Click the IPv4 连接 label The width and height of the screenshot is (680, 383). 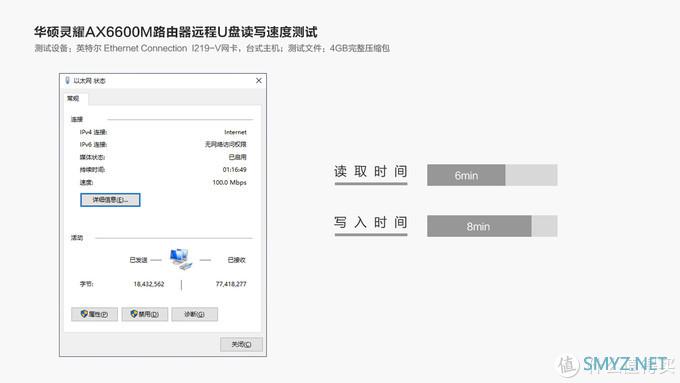(x=93, y=132)
